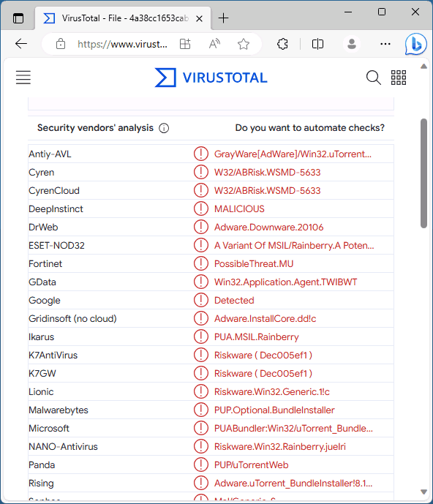This screenshot has height=504, width=433.
Task: Click the scrollbar down arrow
Action: (x=423, y=492)
